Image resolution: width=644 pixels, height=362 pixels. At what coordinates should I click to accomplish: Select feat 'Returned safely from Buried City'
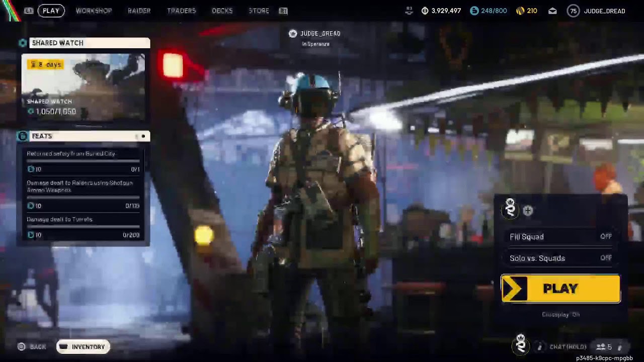point(71,154)
